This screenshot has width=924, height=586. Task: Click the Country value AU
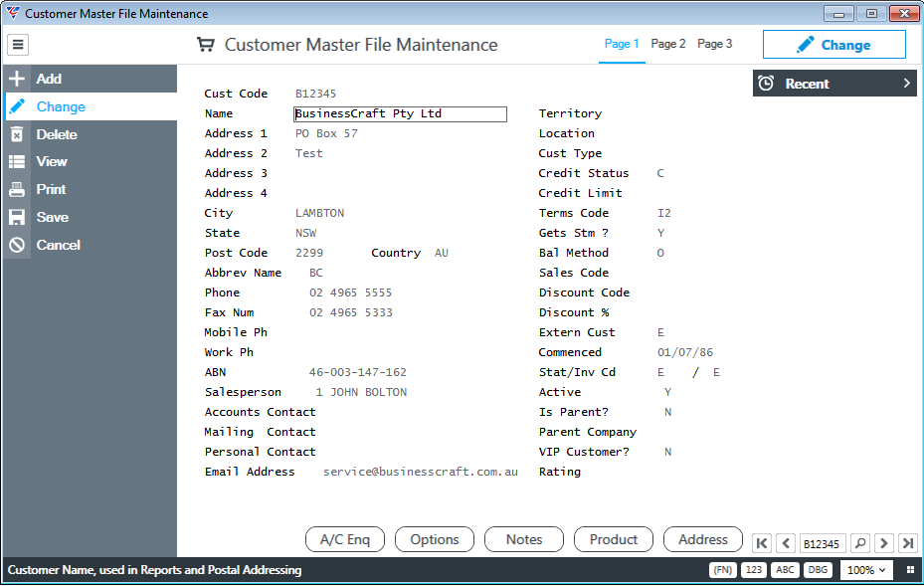[442, 253]
